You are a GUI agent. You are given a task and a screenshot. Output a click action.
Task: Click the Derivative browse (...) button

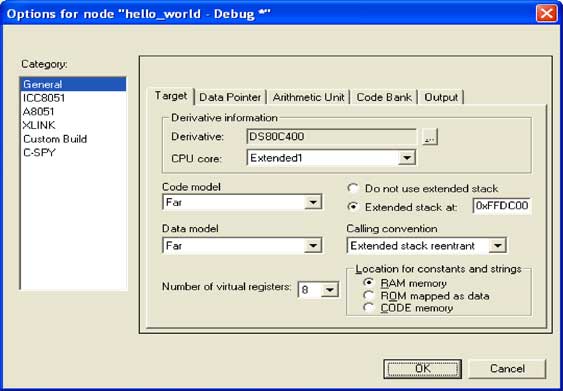tap(429, 137)
